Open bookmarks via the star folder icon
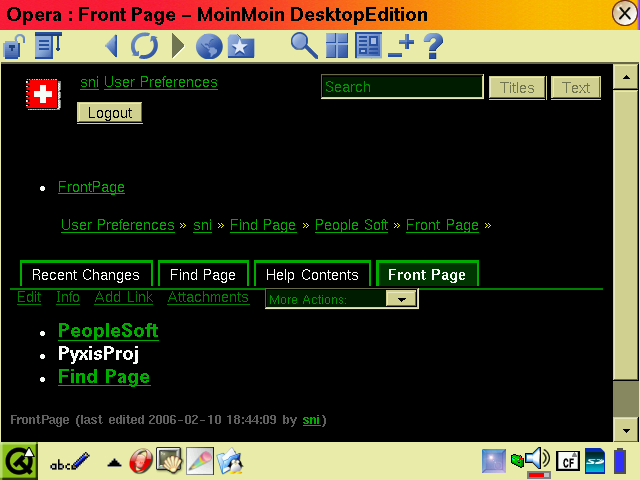The height and width of the screenshot is (480, 640). point(240,46)
